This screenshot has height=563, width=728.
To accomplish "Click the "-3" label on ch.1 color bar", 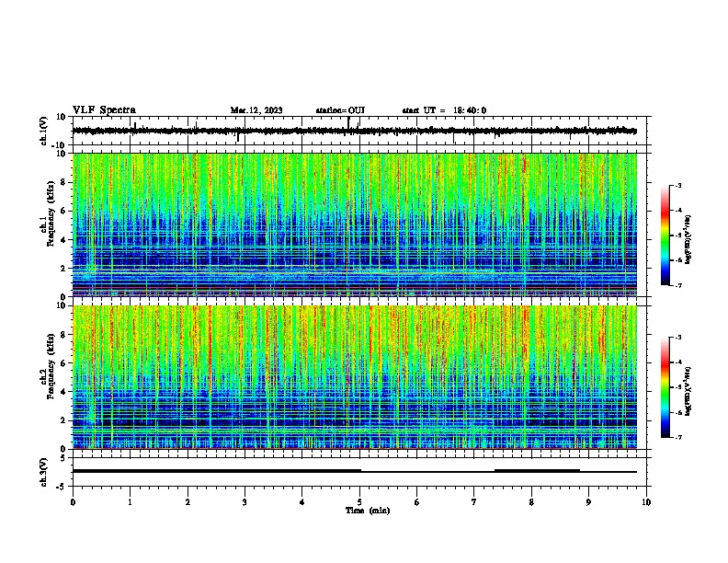I will coord(677,185).
